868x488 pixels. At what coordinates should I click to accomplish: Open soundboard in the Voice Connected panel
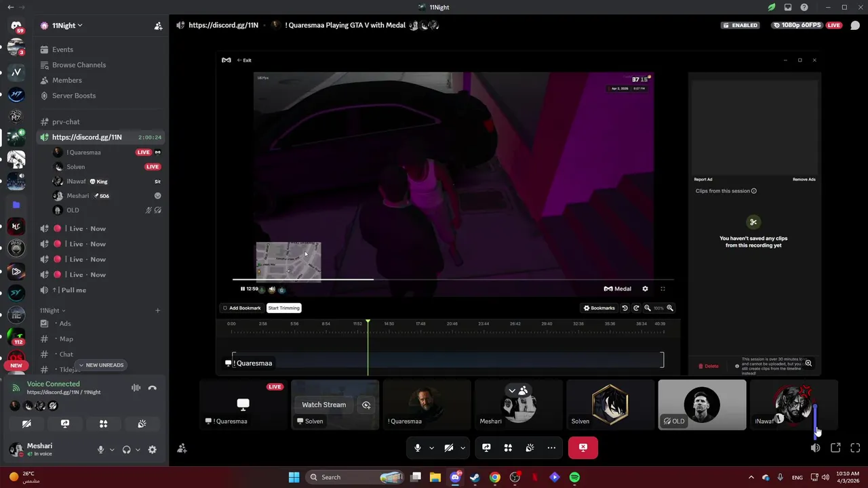pyautogui.click(x=142, y=424)
